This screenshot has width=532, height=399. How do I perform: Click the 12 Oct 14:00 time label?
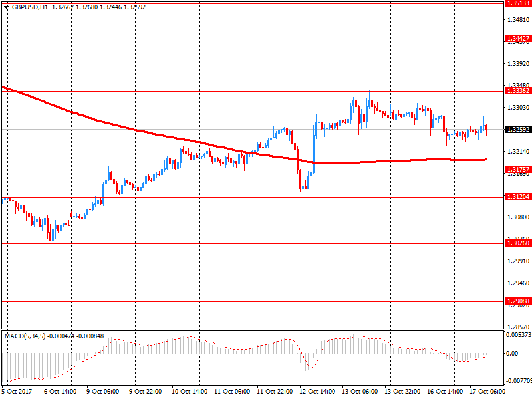point(318,392)
